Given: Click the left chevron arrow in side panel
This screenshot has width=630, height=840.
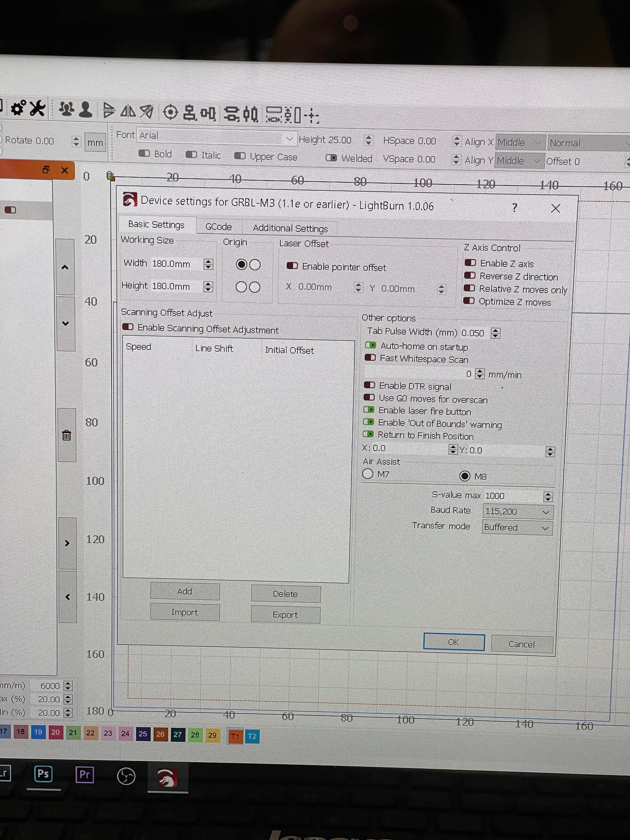Looking at the screenshot, I should [x=68, y=597].
